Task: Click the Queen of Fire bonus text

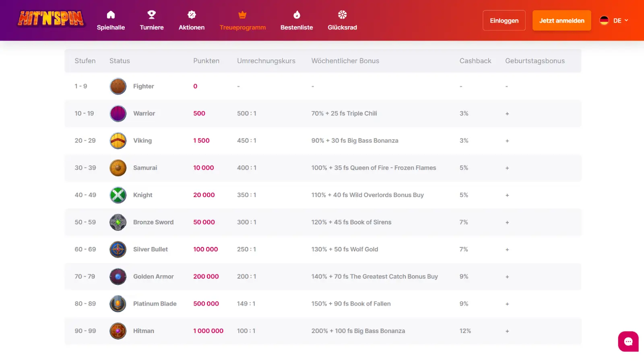Action: (x=374, y=168)
